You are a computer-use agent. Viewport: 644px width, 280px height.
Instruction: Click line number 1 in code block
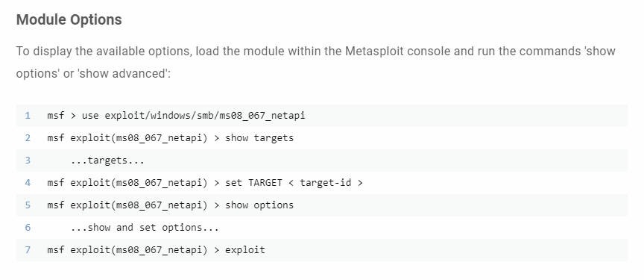tap(28, 116)
